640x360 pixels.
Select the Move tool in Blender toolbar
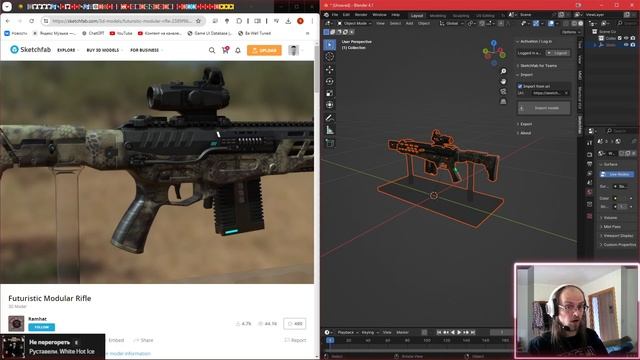[329, 70]
